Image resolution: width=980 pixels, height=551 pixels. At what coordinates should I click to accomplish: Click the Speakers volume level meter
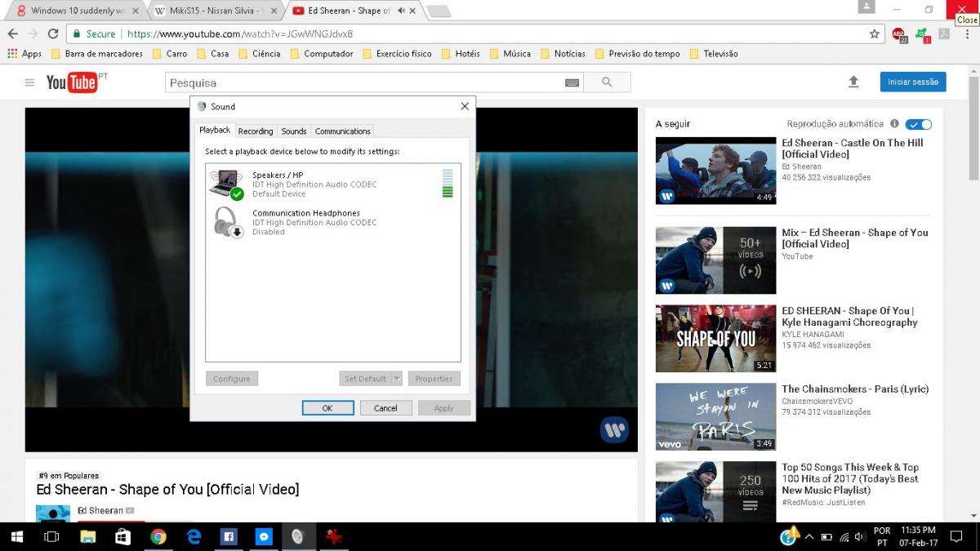448,184
